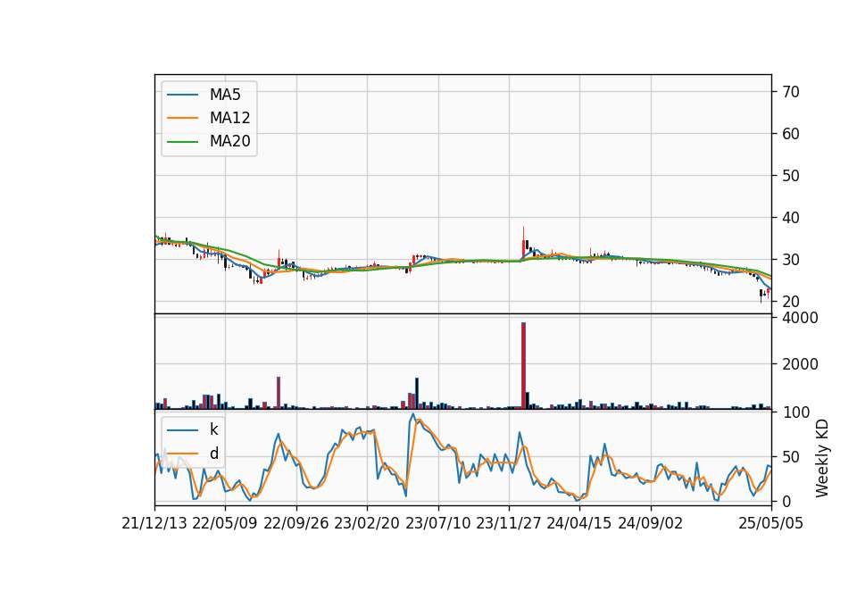Viewport: 857px width, 616px height.
Task: Click the orange d legend line sample
Action: (x=182, y=454)
